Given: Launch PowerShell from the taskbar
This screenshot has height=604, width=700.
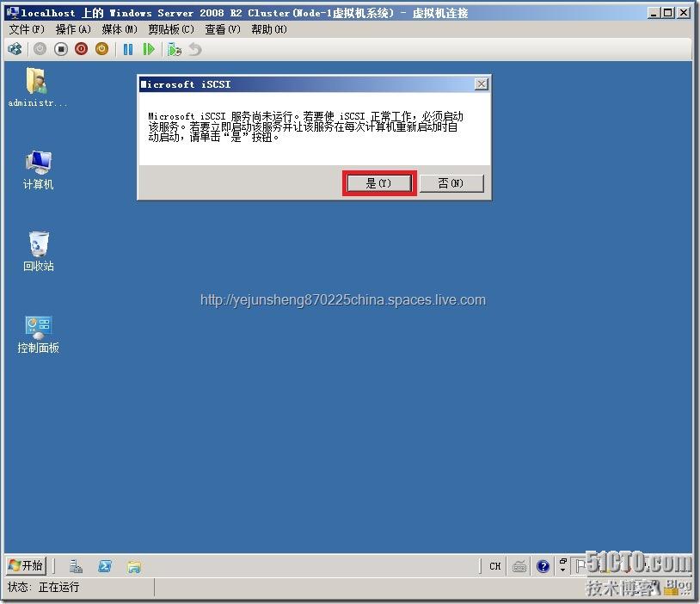Looking at the screenshot, I should tap(105, 566).
